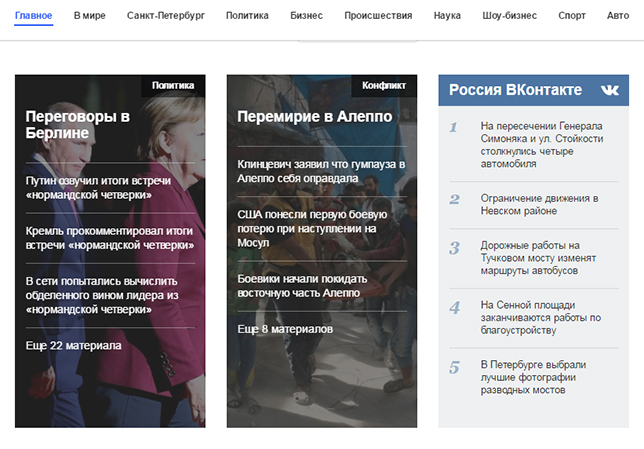Open В Петербурге выбрали лучшие фотографии

point(533,377)
